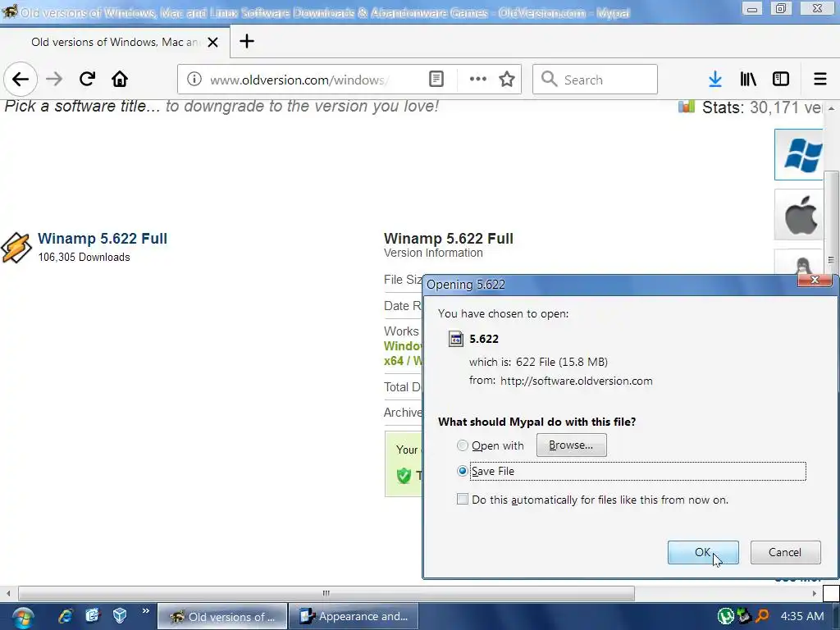Bookmark this page with the star
Viewport: 840px width, 630px height.
coord(507,80)
